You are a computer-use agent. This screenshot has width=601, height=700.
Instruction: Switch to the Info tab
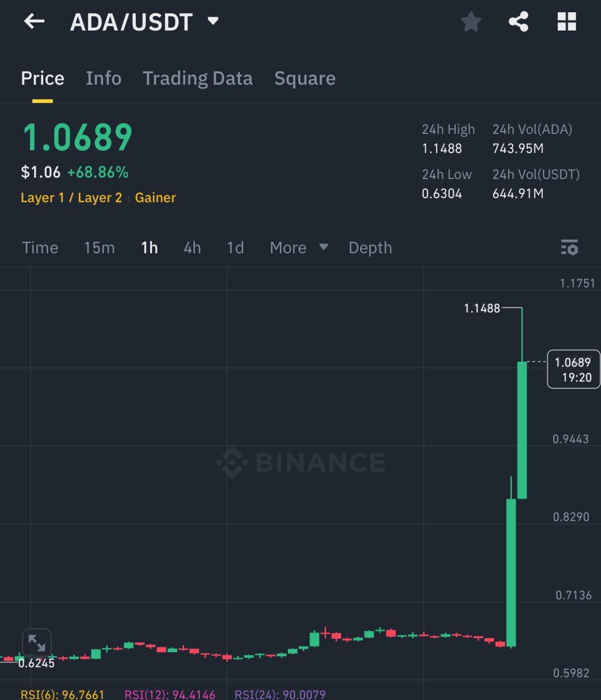click(103, 78)
